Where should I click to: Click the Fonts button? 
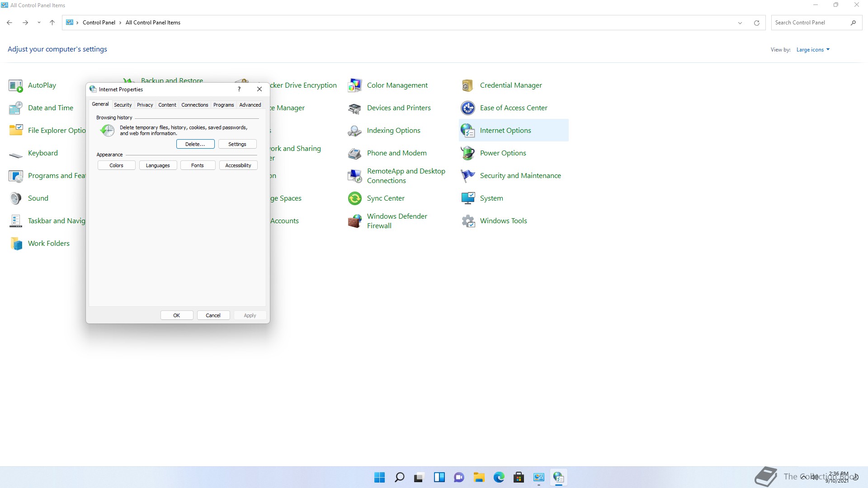[198, 165]
